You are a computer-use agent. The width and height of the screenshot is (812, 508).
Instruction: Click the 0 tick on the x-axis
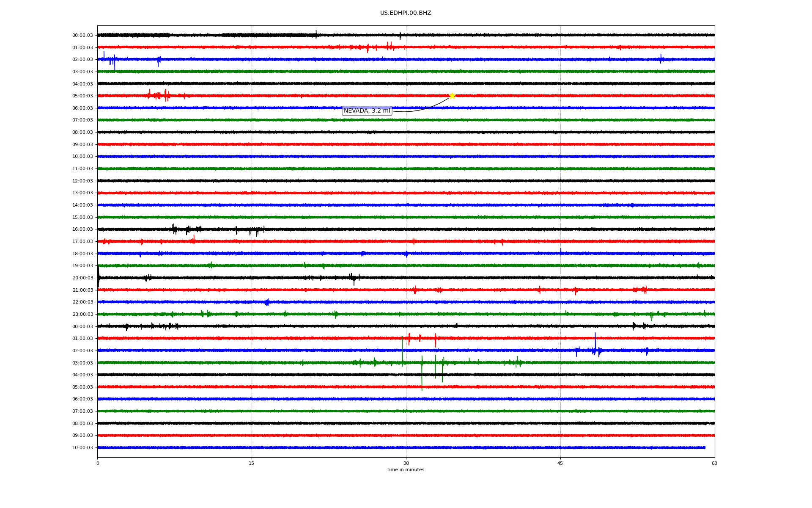[98, 464]
